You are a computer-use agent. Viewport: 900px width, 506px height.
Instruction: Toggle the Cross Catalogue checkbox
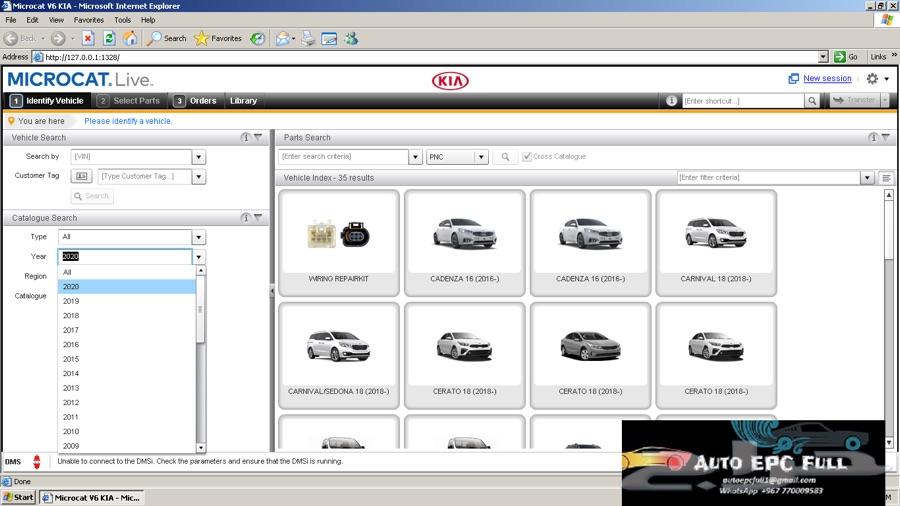tap(526, 157)
